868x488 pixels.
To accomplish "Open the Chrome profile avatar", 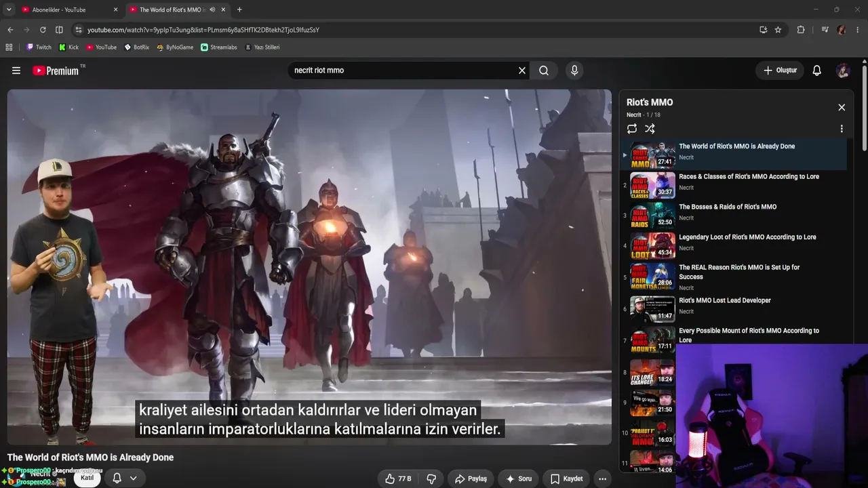I will coord(842,30).
